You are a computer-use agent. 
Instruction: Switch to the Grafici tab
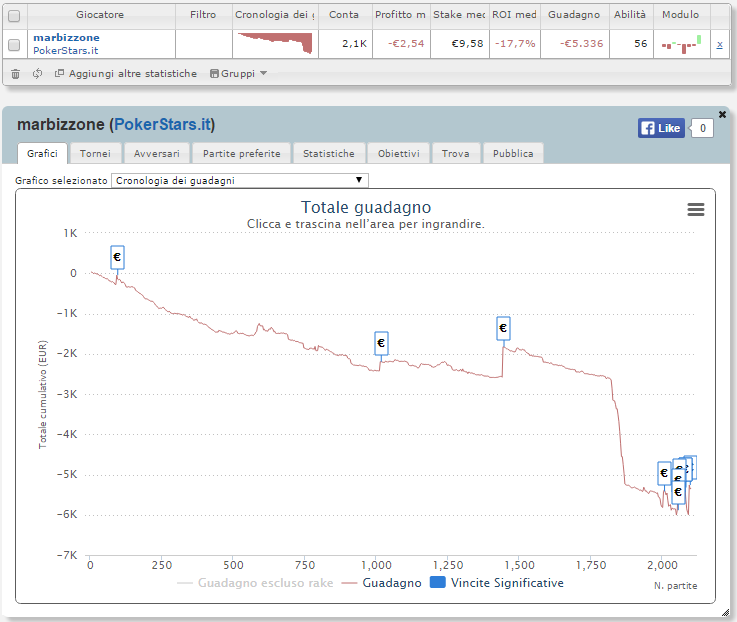42,154
